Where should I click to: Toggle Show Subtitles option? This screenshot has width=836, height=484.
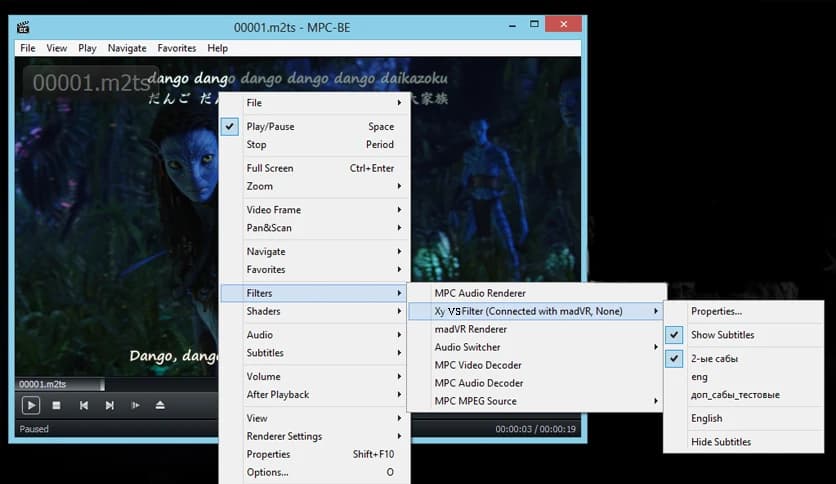coord(744,335)
